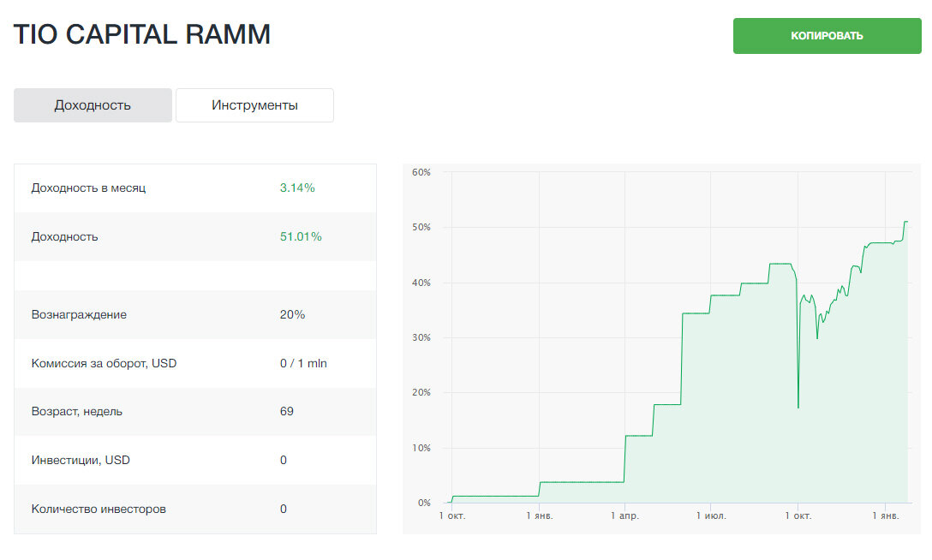Click the chart line peak near 51%
This screenshot has height=560, width=932.
pos(905,222)
